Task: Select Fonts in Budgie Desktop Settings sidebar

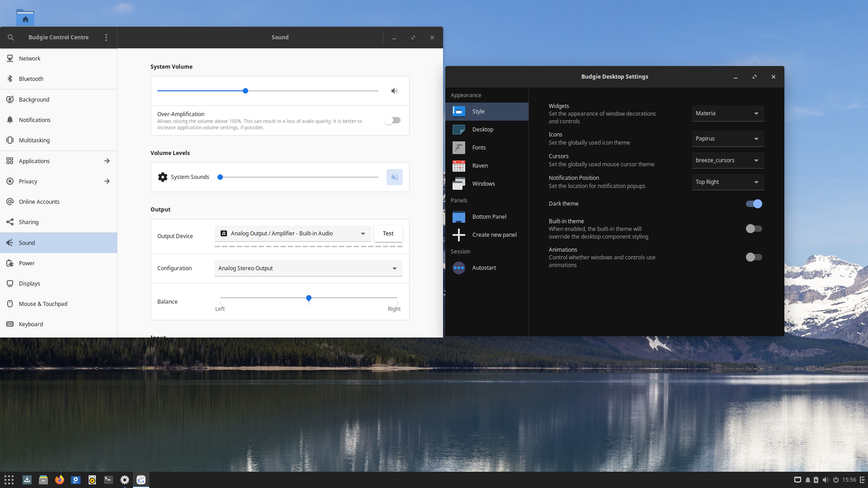Action: (x=487, y=148)
